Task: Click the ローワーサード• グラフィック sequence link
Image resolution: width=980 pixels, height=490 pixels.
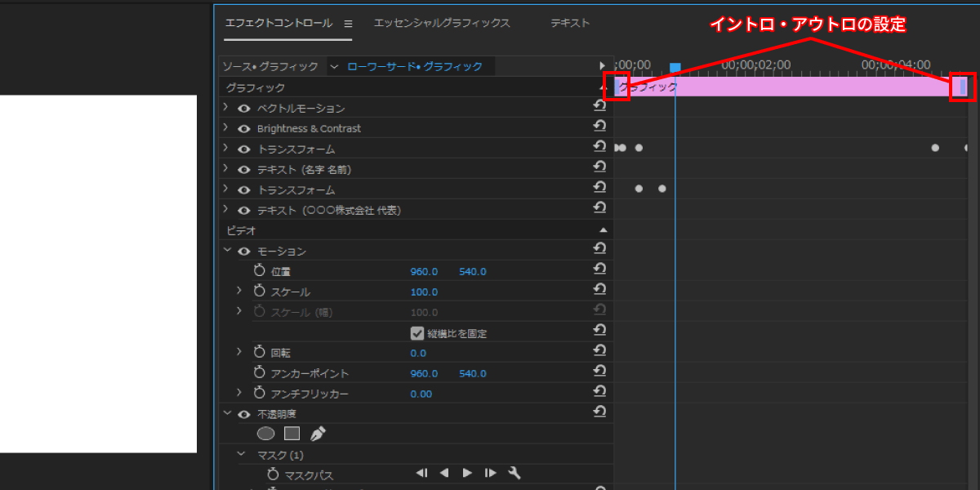Action: [415, 66]
